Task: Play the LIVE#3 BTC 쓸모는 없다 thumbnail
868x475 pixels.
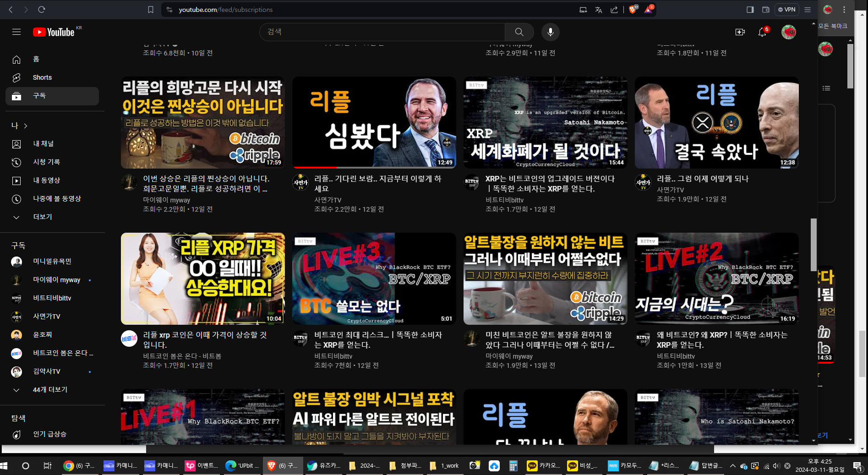Action: pos(374,278)
